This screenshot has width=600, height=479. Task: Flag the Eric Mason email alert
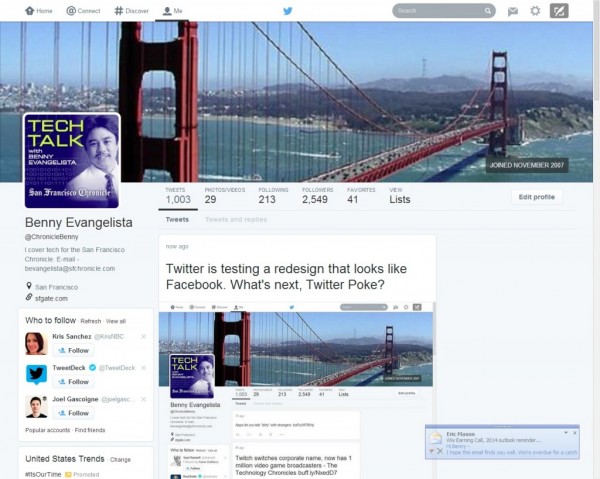coord(432,451)
